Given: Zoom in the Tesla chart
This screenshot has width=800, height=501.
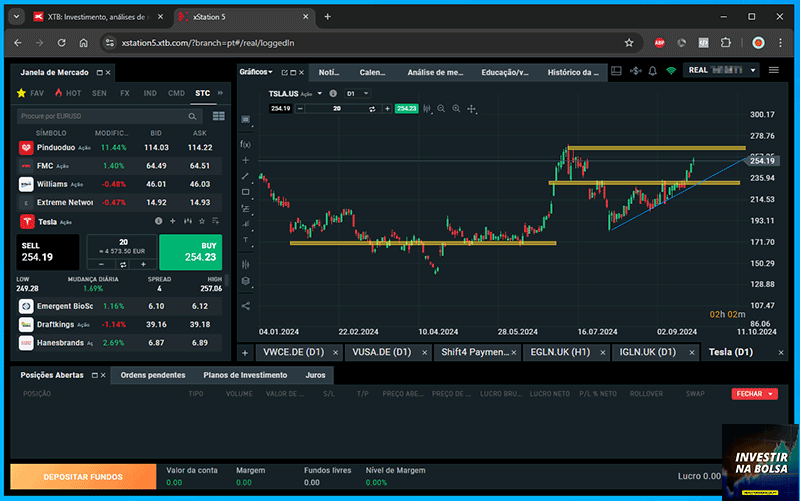Looking at the screenshot, I should coord(456,109).
